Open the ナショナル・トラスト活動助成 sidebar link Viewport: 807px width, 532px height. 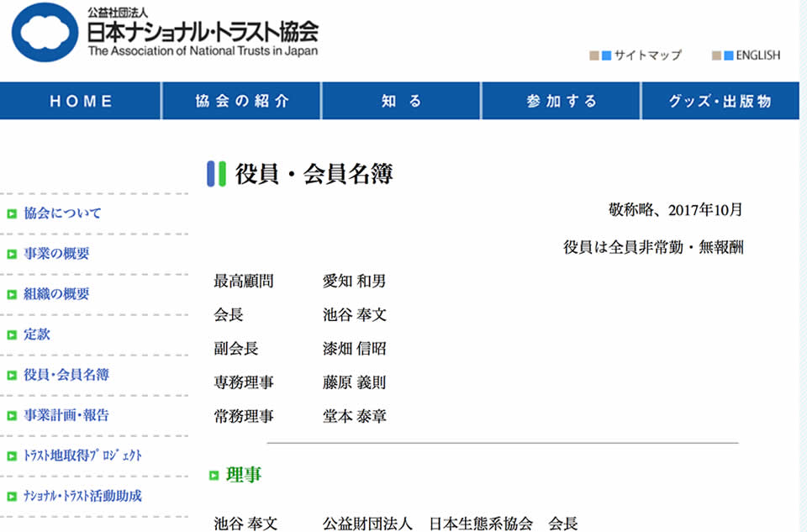[82, 496]
